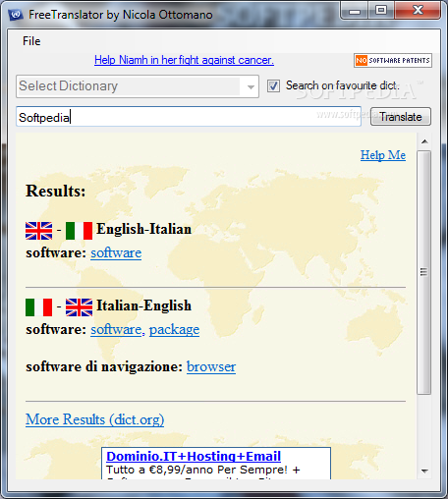Image resolution: width=448 pixels, height=499 pixels.
Task: Open the Dominio.IT+Hosting+Email ad link
Action: tap(194, 456)
